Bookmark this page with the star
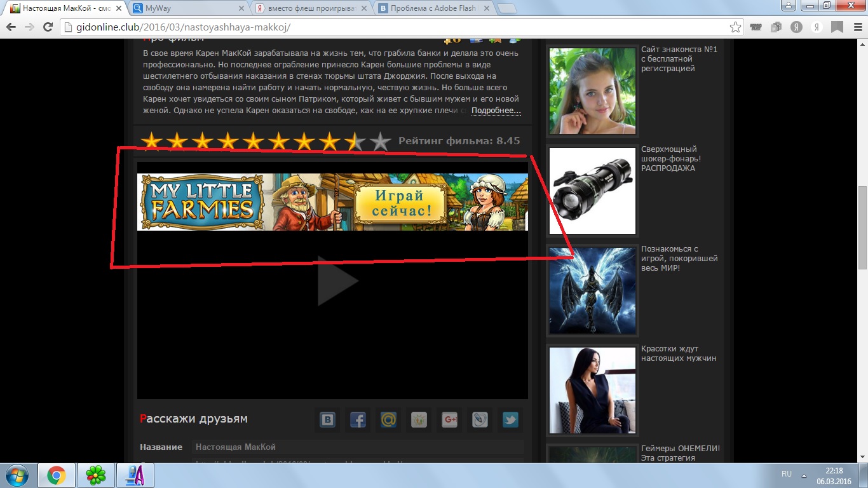The image size is (868, 488). 735,27
